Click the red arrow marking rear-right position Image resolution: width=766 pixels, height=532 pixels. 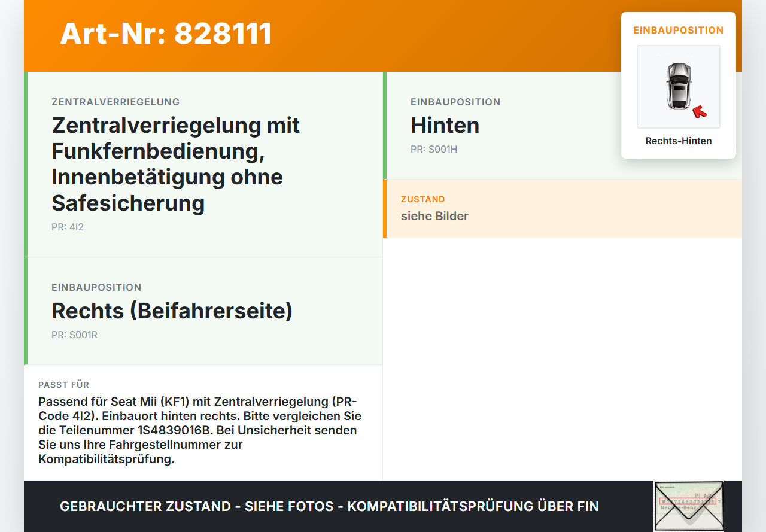click(x=699, y=112)
